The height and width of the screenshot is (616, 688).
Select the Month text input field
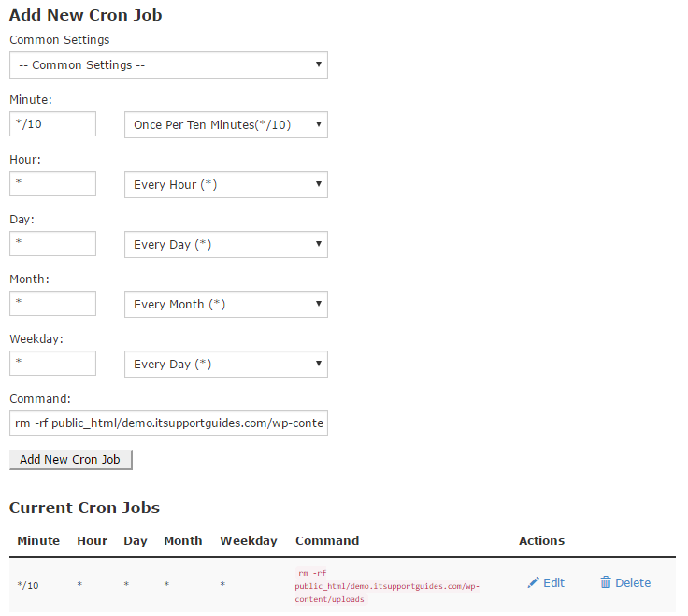tap(52, 304)
